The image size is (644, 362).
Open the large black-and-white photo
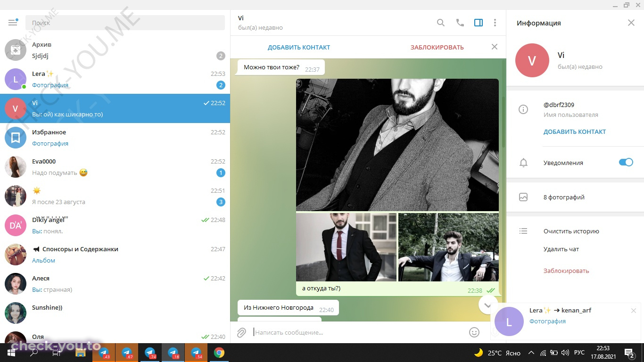[397, 145]
